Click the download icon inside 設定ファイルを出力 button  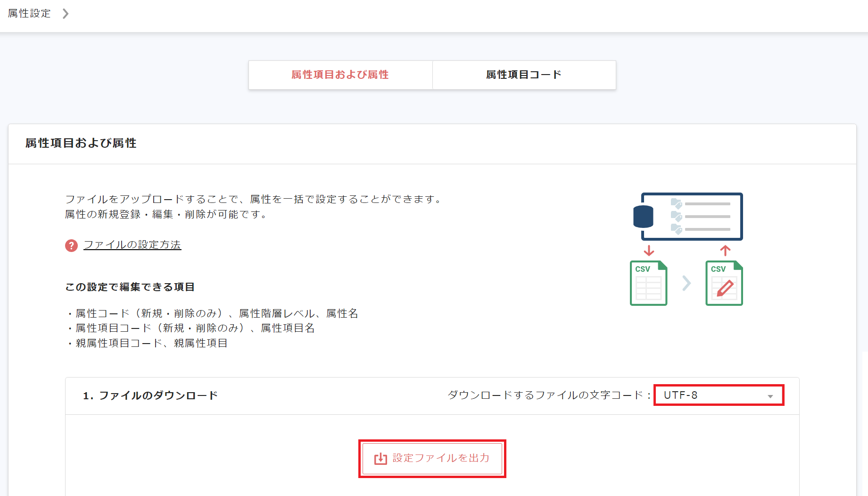click(380, 458)
